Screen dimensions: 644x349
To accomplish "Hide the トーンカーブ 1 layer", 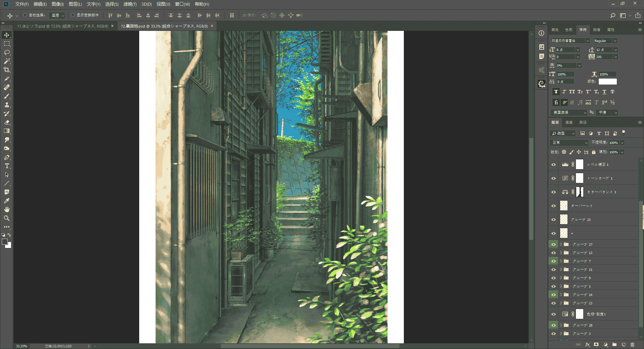I will point(553,178).
